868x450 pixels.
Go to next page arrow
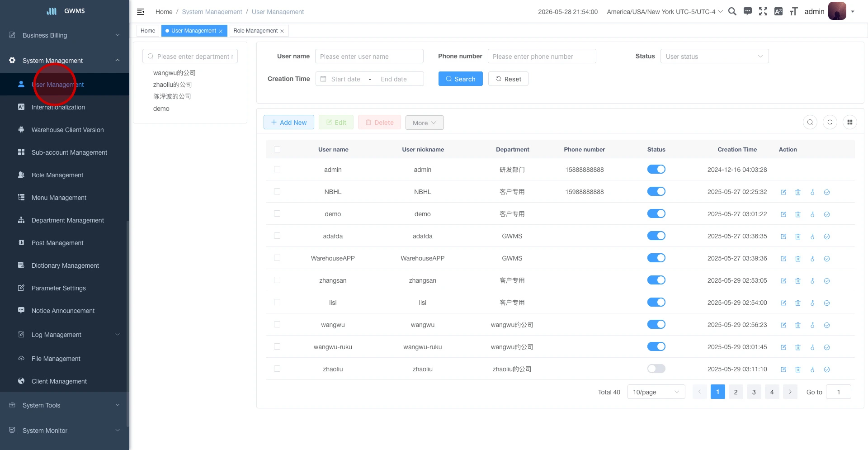[790, 392]
